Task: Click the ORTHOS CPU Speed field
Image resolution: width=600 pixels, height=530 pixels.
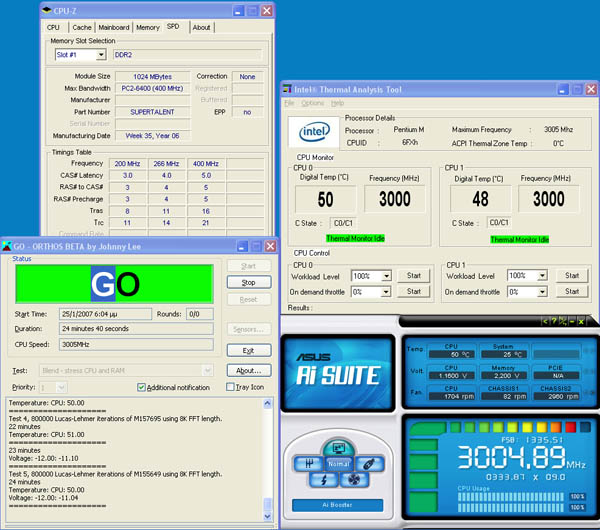Action: point(136,344)
